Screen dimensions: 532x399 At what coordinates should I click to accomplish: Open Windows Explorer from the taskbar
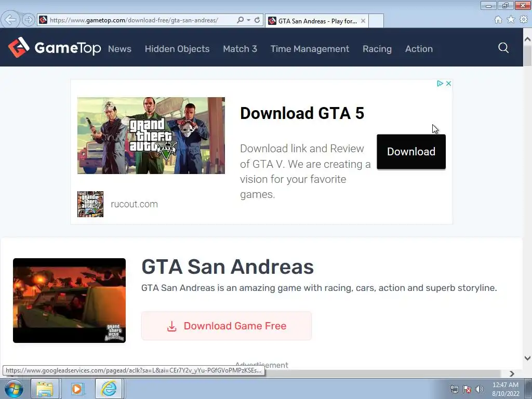tap(45, 389)
